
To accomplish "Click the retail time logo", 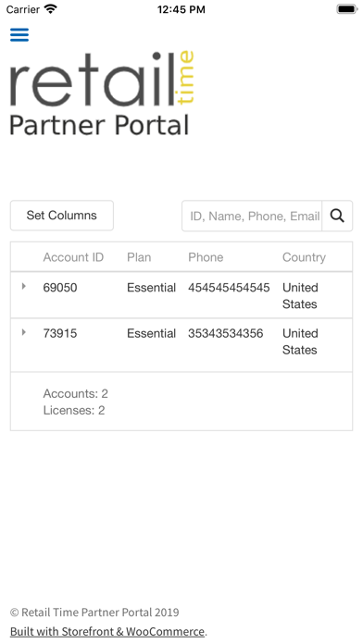I will point(102,78).
